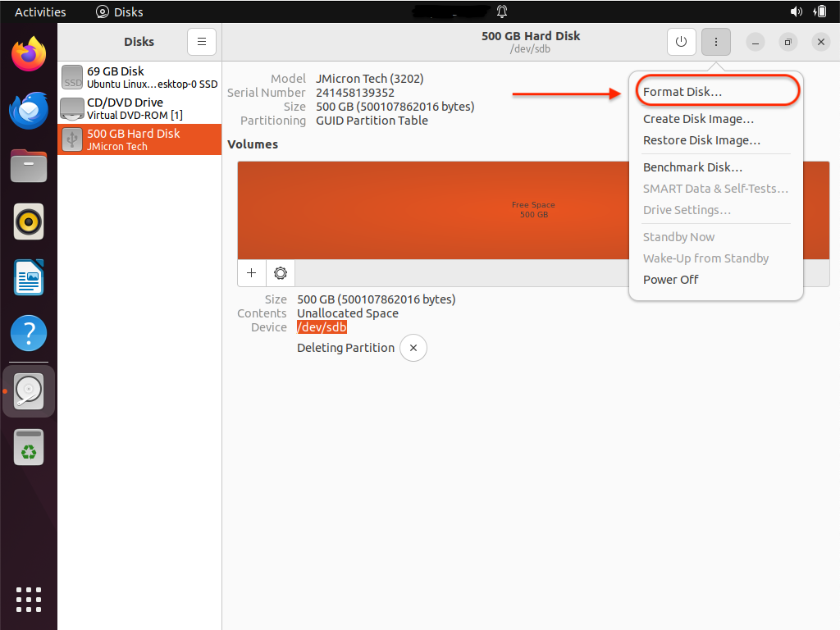Open the Disks hamburger application menu
Screen dimensions: 840x630
coord(202,42)
